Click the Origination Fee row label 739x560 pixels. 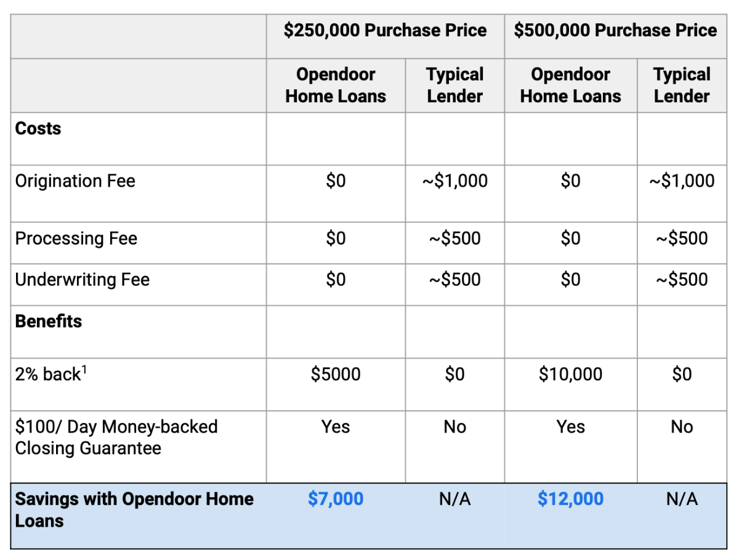pyautogui.click(x=75, y=181)
